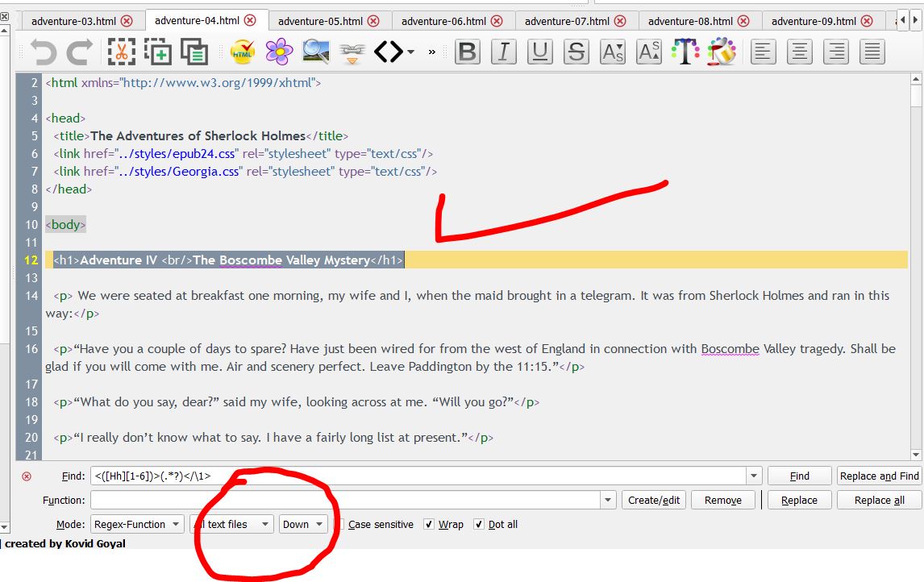Apply Subscript formatting
Image resolution: width=924 pixels, height=582 pixels.
point(613,52)
